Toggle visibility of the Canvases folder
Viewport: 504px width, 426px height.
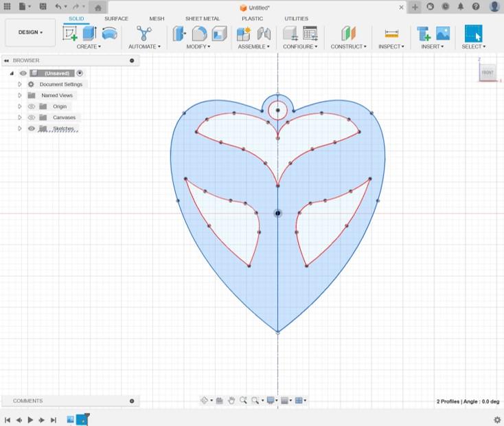coord(31,117)
